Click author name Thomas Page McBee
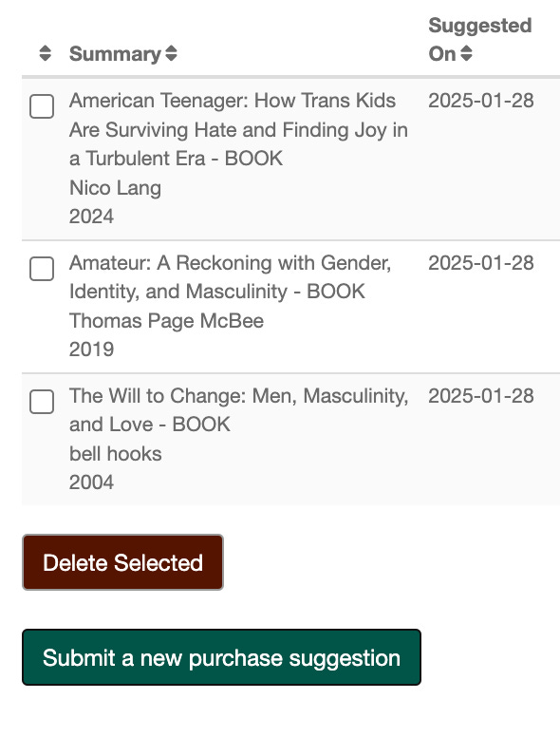This screenshot has width=560, height=737. 166,321
